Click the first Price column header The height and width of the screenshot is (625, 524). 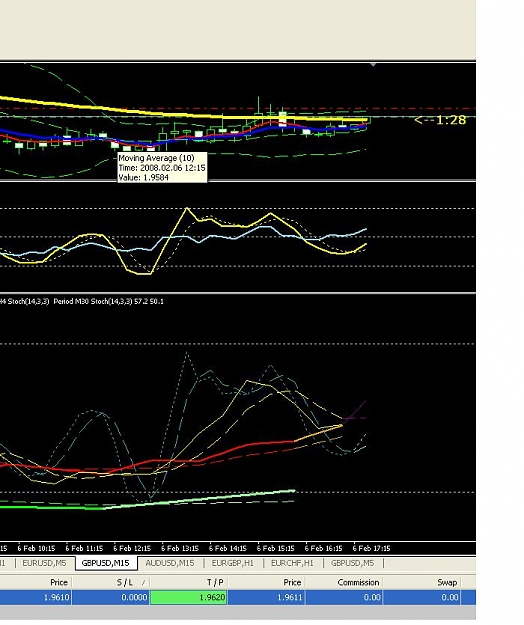pos(36,582)
